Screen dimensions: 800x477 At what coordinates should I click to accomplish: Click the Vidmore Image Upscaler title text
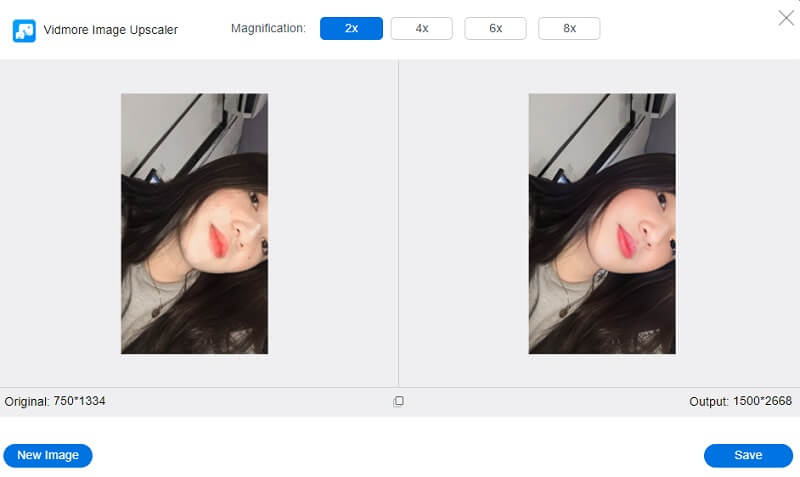110,30
